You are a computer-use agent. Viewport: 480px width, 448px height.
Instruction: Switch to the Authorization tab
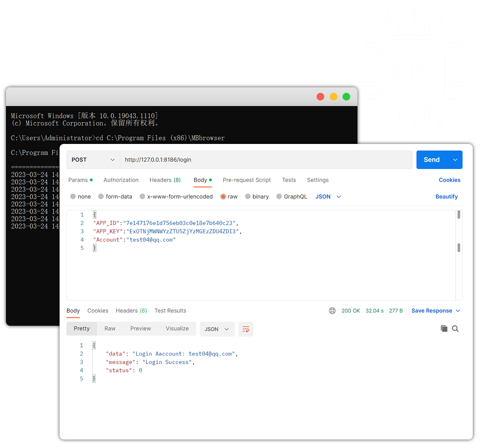tap(121, 180)
